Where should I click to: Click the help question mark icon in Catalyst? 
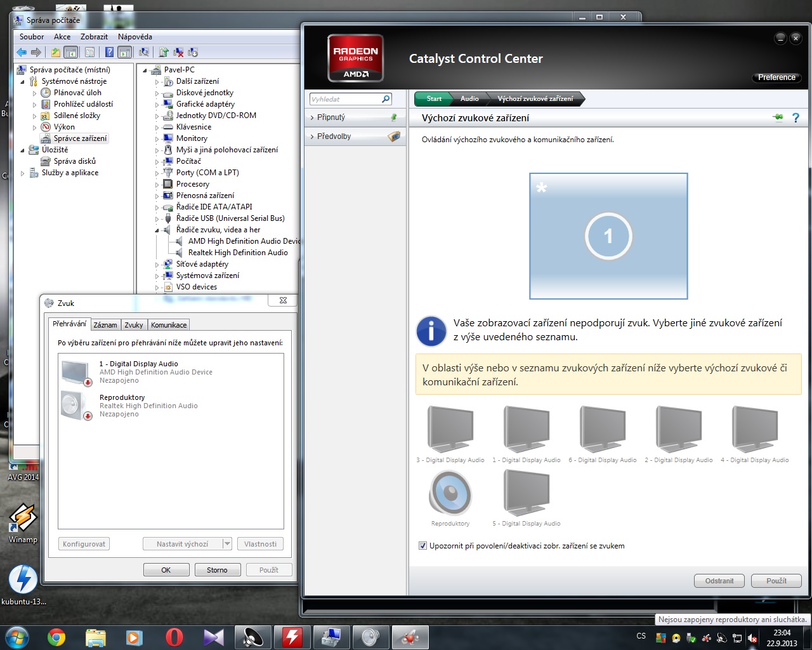pyautogui.click(x=796, y=118)
